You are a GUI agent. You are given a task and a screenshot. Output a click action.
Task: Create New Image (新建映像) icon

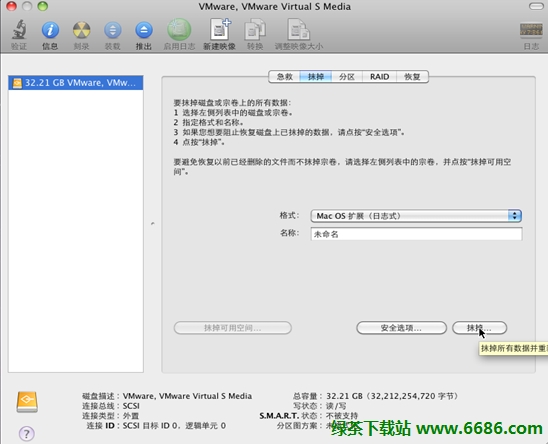click(x=220, y=29)
